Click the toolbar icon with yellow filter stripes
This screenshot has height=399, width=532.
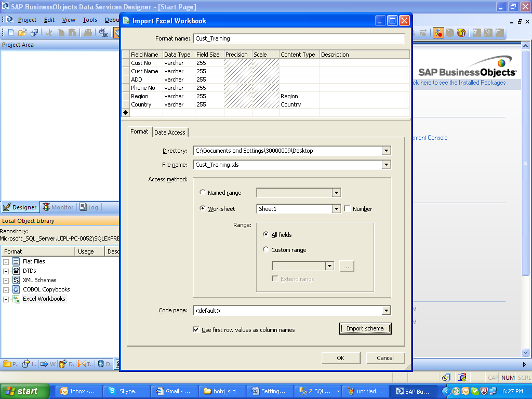(461, 33)
